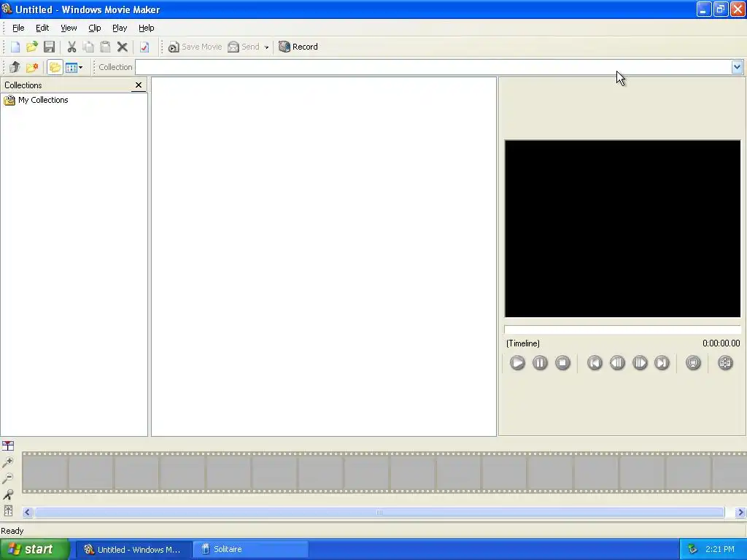Jump back with the Back button
747x560 pixels.
595,363
